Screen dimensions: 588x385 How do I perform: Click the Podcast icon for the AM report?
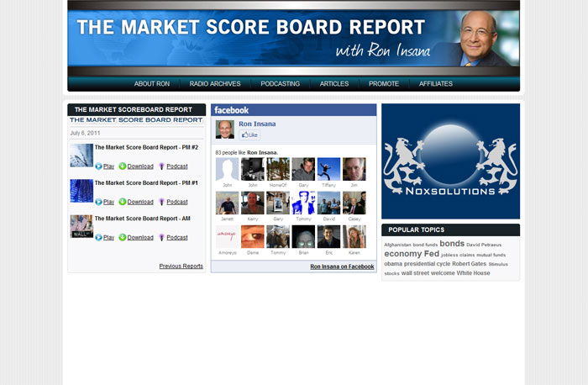161,238
